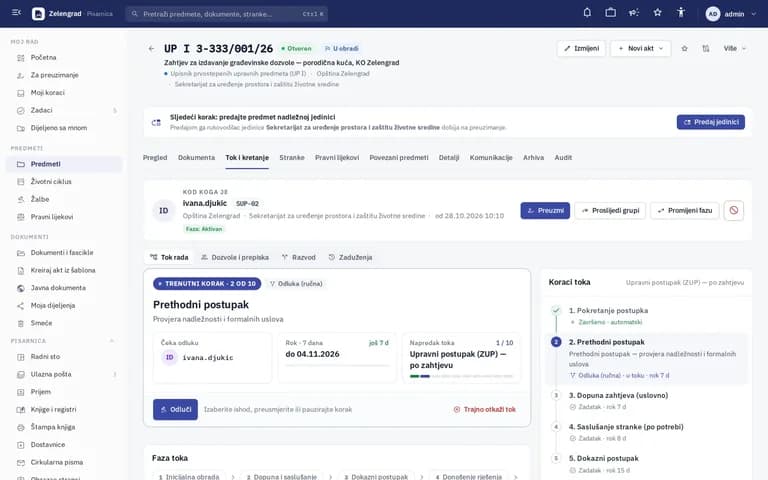
Task: Open favorites star in top bar
Action: click(657, 13)
